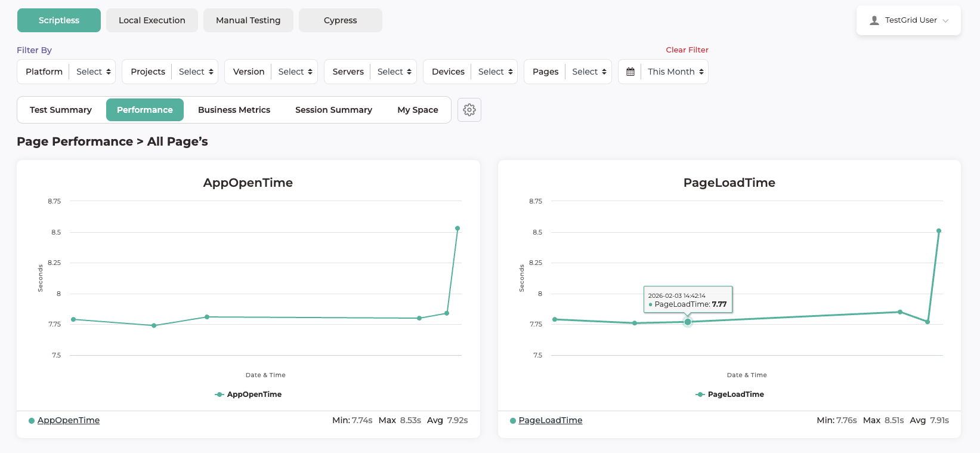The height and width of the screenshot is (453, 980).
Task: Open the Projects filter dropdown
Action: (x=196, y=72)
